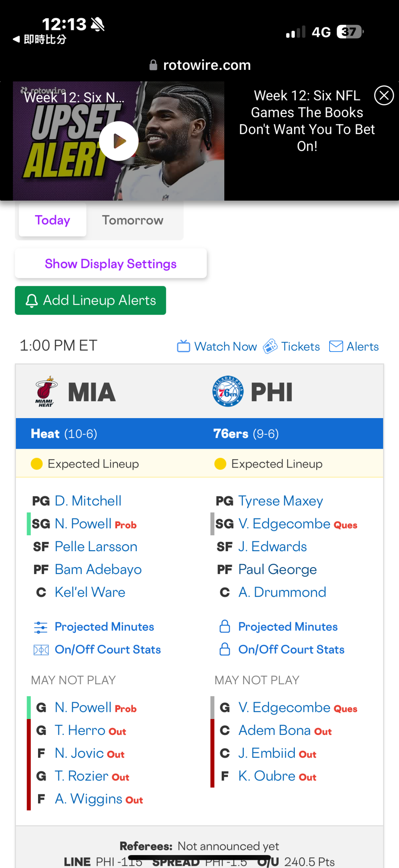The width and height of the screenshot is (399, 868).
Task: Close the video ad banner
Action: 384,95
